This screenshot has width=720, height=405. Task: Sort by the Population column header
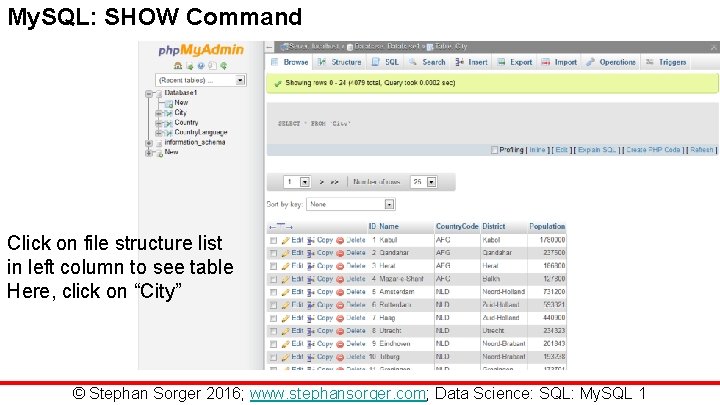pos(547,227)
